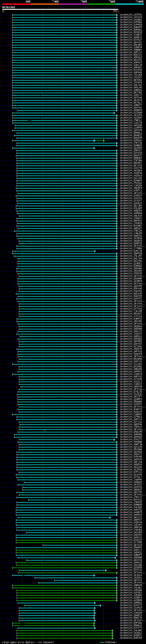146x644 pixels.
Task: Click the UniRef100_Q9LXG1 label
Action: pyautogui.click(x=131, y=85)
